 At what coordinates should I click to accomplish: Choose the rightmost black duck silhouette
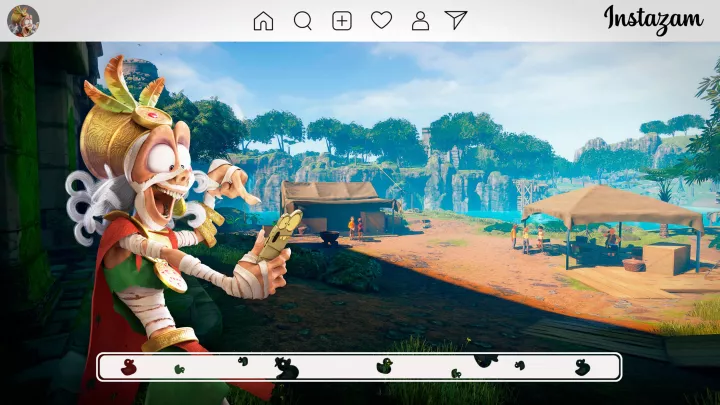click(582, 367)
